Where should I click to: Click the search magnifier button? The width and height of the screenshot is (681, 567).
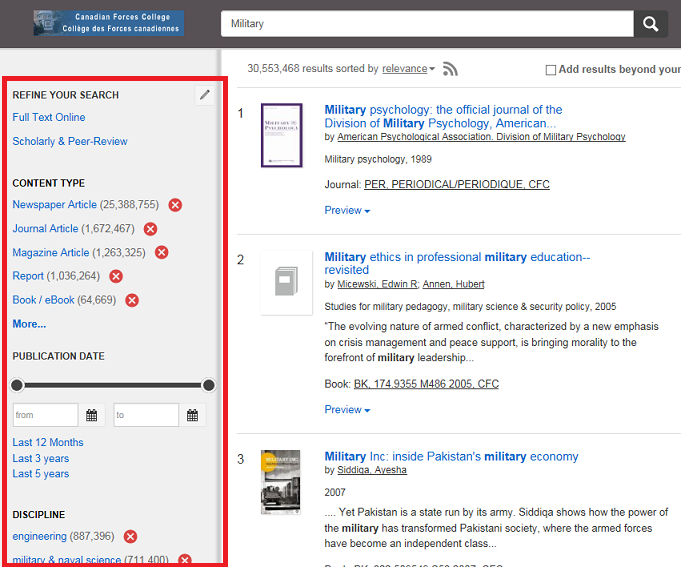[650, 23]
